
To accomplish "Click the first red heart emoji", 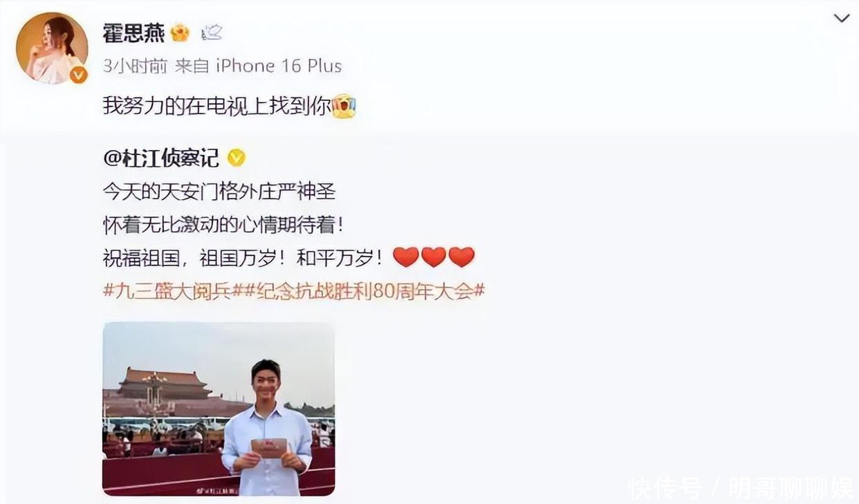I will click(406, 257).
